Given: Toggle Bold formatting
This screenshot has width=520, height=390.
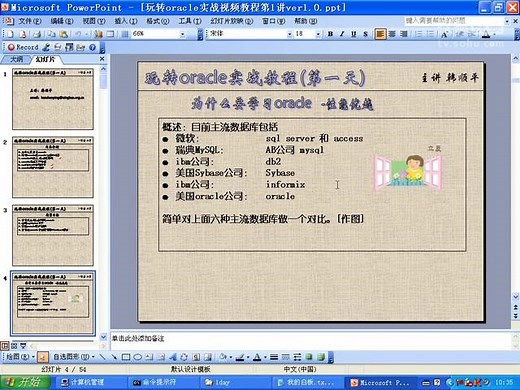Looking at the screenshot, I should (330, 34).
